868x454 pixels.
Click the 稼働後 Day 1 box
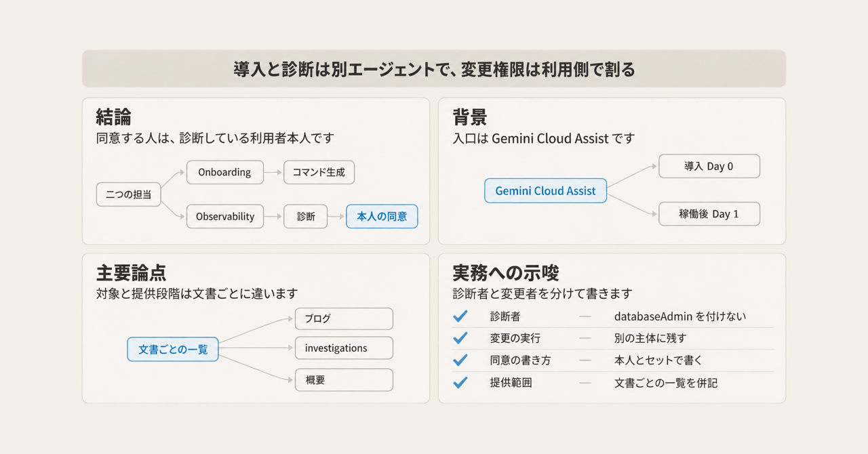click(709, 213)
